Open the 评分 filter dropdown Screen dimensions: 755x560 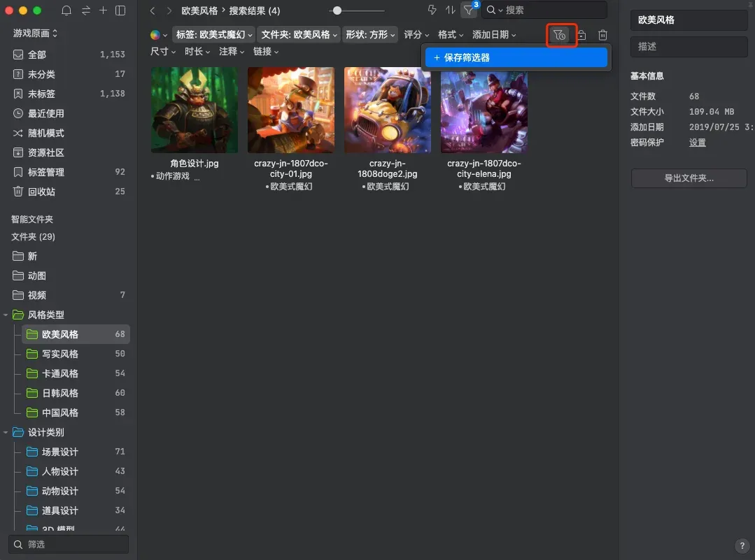[x=416, y=35]
